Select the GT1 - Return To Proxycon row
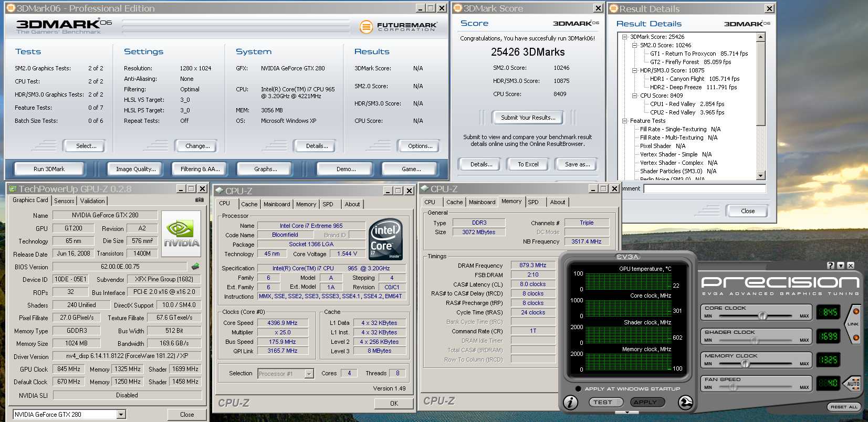The width and height of the screenshot is (868, 422). click(x=699, y=54)
